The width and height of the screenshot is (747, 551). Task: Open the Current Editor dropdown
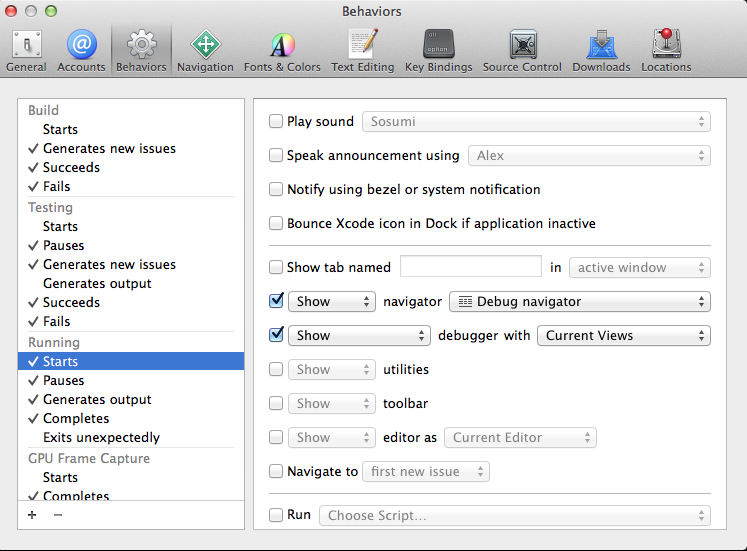tap(520, 438)
